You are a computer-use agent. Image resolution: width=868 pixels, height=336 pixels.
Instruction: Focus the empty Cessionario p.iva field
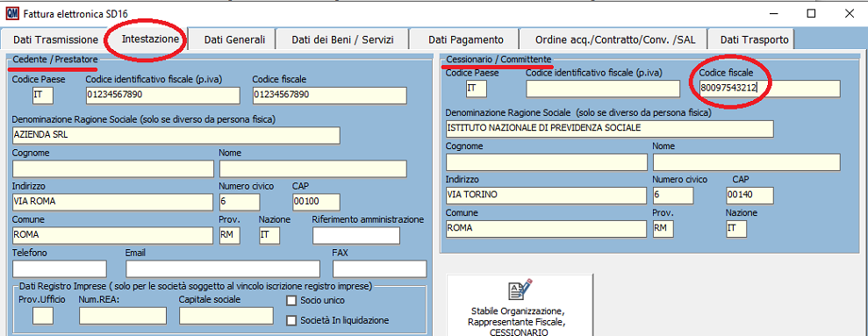coord(603,89)
